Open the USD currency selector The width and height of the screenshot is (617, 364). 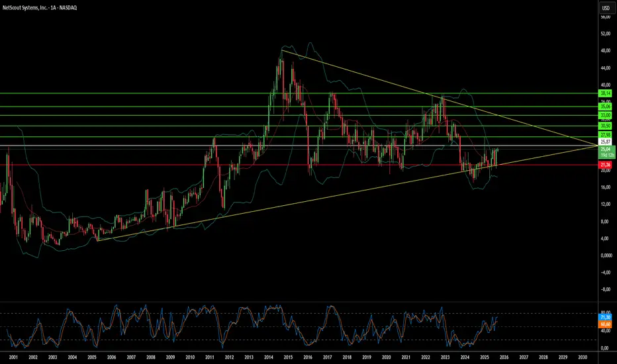[604, 8]
